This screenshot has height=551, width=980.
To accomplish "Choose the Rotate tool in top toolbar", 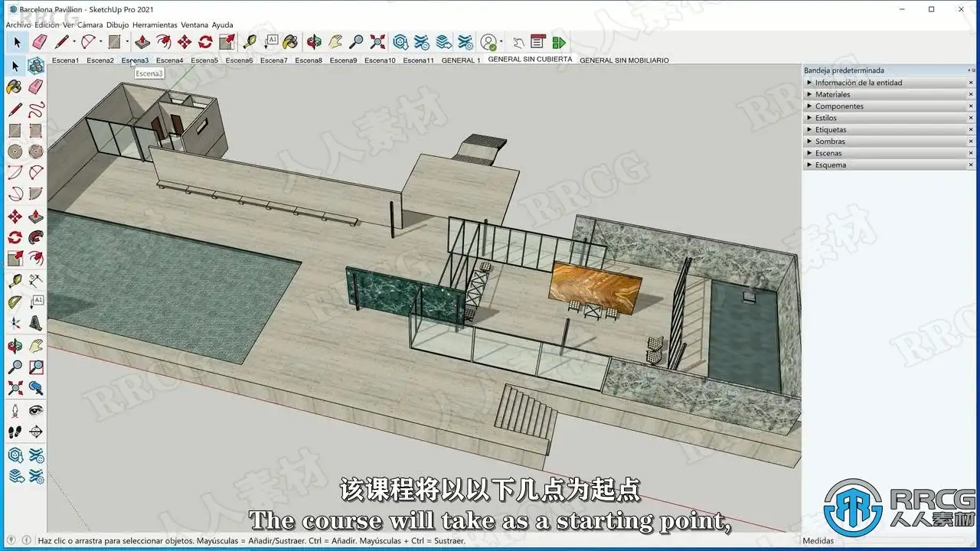I will [x=206, y=42].
